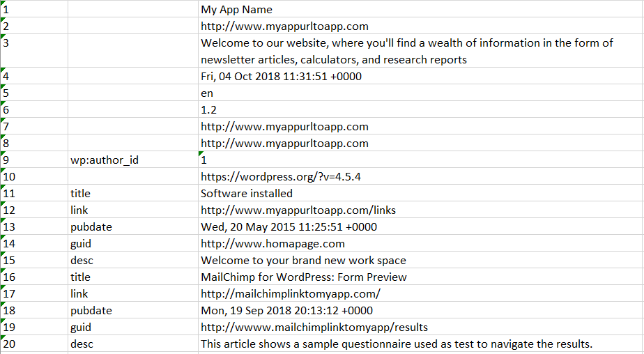This screenshot has height=354, width=644.
Task: Click the "wp:author_id" label cell
Action: [105, 160]
